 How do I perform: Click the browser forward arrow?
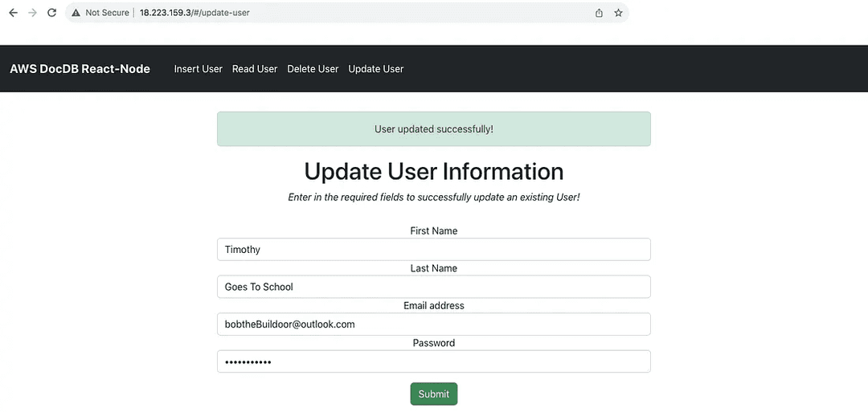32,13
